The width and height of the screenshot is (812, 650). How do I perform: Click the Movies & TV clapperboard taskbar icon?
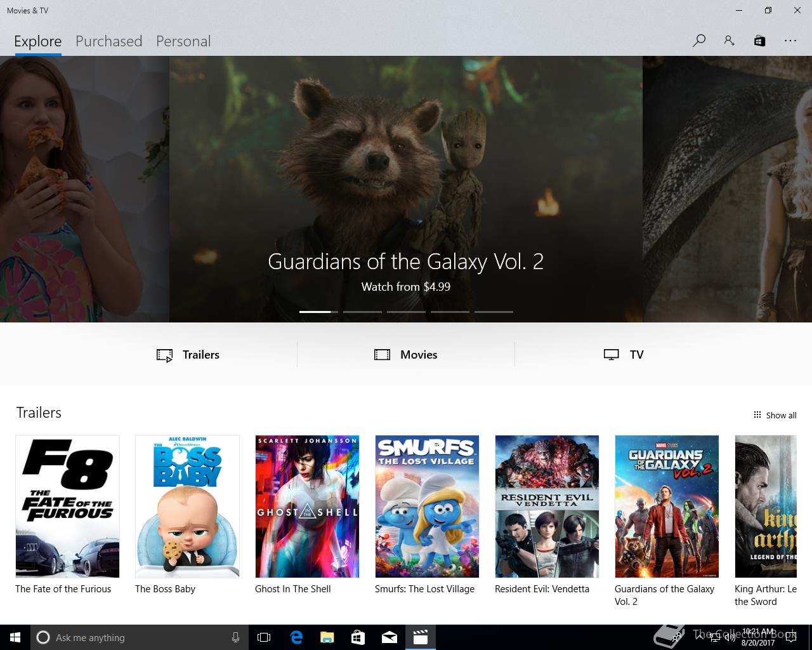click(x=420, y=637)
